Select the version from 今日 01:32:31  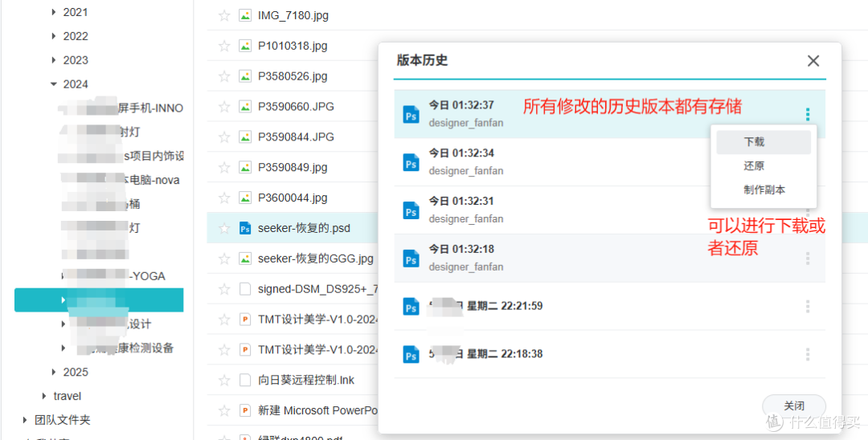pyautogui.click(x=609, y=210)
